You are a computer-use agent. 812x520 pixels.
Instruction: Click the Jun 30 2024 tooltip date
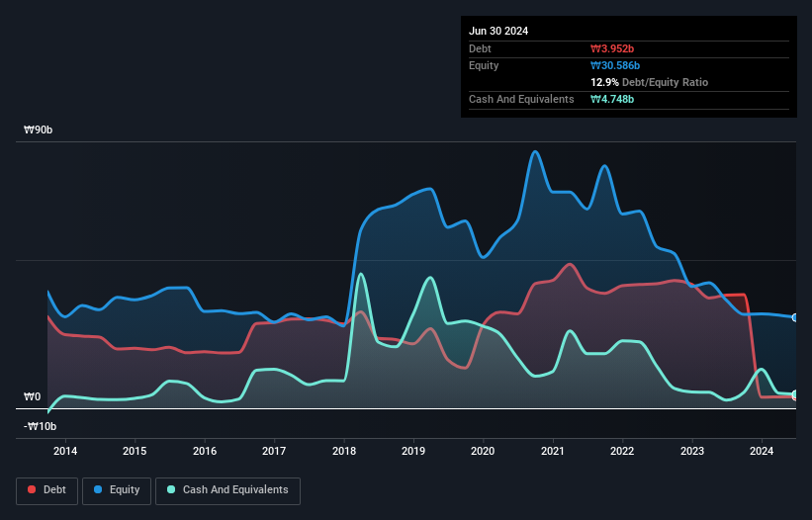click(x=498, y=31)
